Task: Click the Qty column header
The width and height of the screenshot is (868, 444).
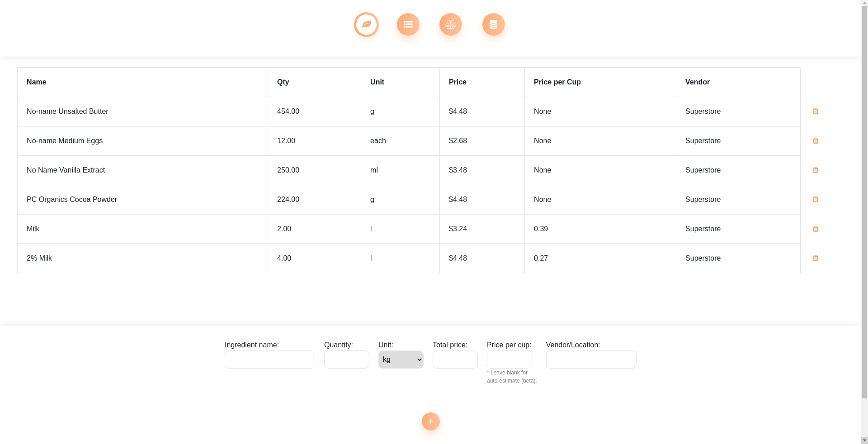Action: pos(315,82)
